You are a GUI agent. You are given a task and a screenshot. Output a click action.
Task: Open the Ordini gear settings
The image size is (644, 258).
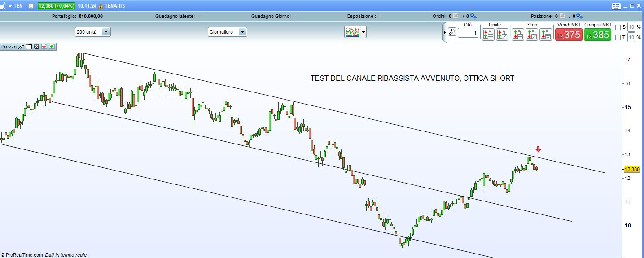[474, 16]
